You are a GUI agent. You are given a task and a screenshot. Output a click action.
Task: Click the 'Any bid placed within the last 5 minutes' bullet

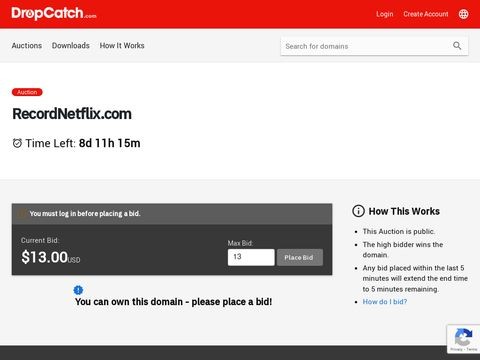[415, 278]
